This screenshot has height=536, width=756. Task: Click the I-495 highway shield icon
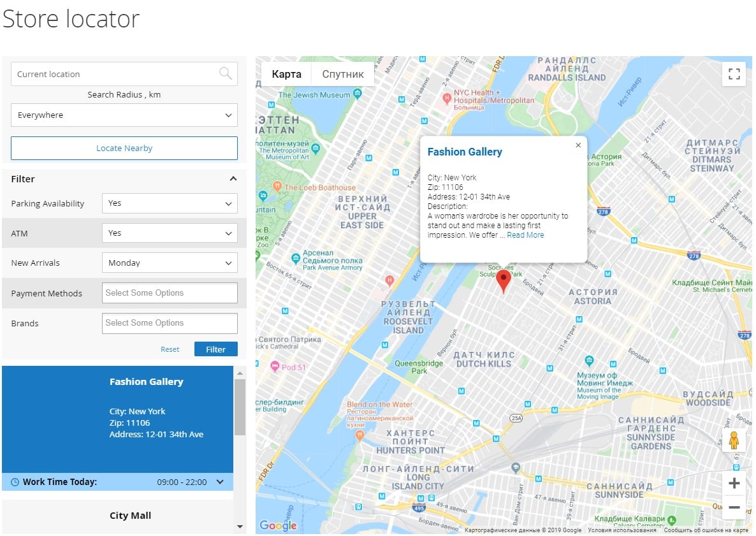tap(419, 507)
